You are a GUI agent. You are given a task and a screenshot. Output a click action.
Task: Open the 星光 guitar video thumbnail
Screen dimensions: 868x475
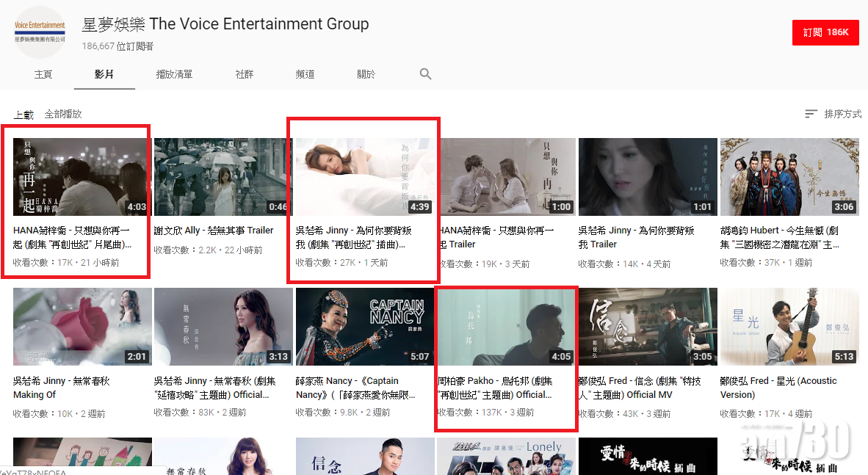pos(789,327)
